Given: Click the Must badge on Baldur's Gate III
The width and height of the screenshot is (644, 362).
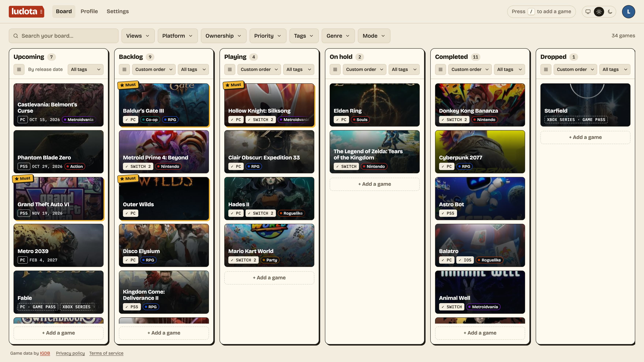Looking at the screenshot, I should (x=128, y=85).
